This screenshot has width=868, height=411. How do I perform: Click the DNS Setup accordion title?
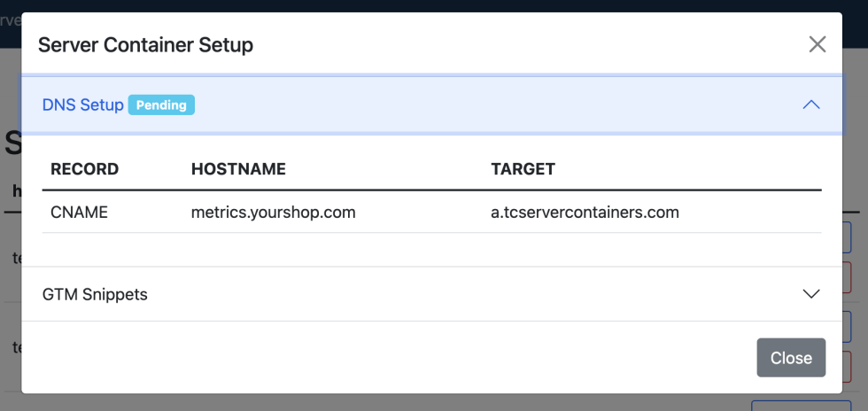[83, 105]
